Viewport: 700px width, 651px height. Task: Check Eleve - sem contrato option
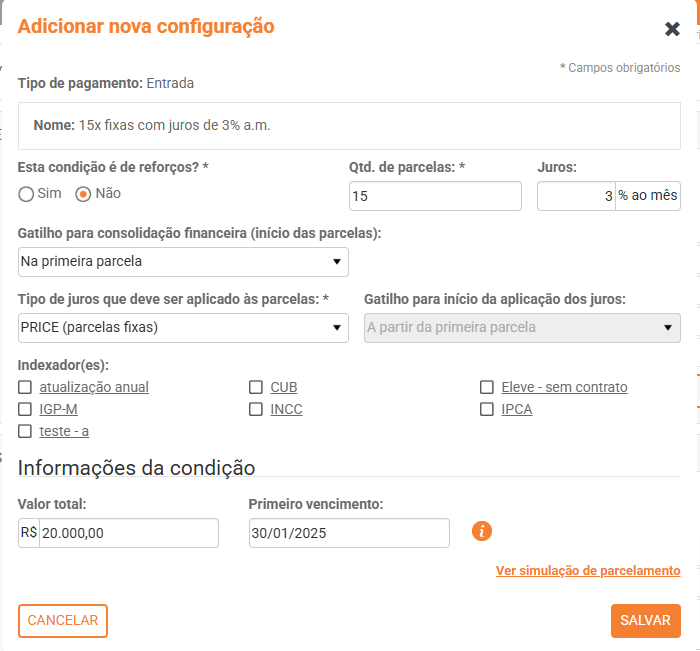[x=487, y=387]
